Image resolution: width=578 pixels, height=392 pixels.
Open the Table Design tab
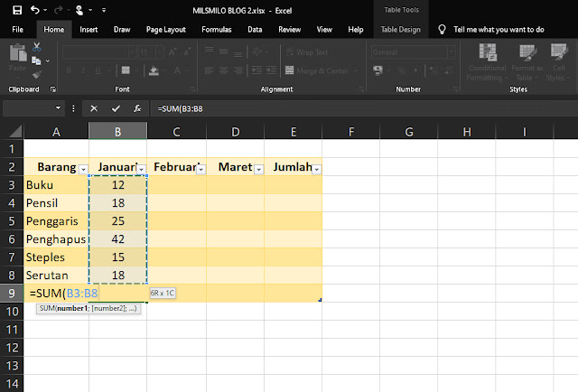401,30
